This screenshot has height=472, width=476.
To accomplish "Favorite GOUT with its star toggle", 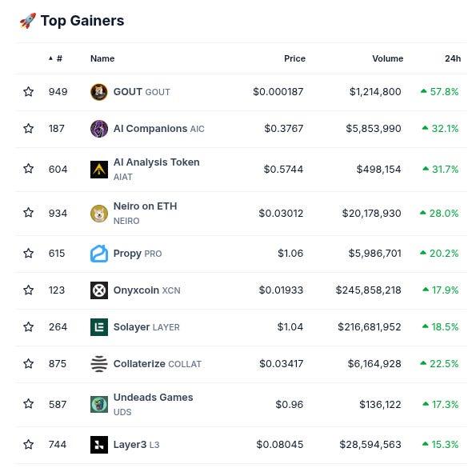I will click(x=29, y=92).
